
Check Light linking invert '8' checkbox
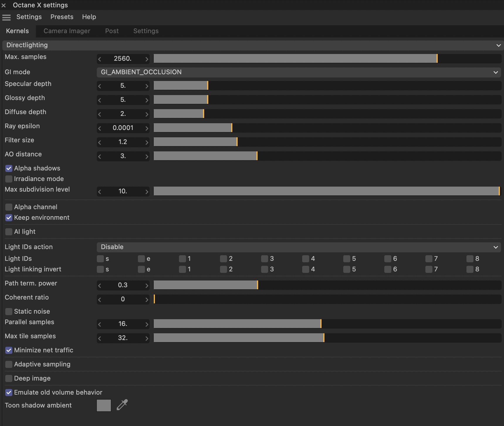470,269
